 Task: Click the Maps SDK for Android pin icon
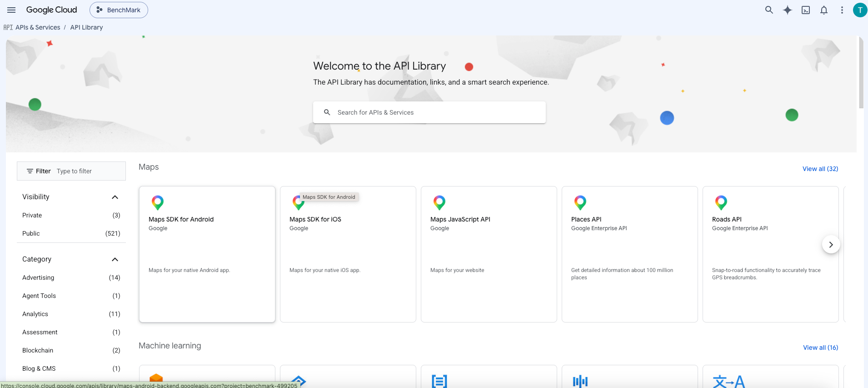(158, 202)
